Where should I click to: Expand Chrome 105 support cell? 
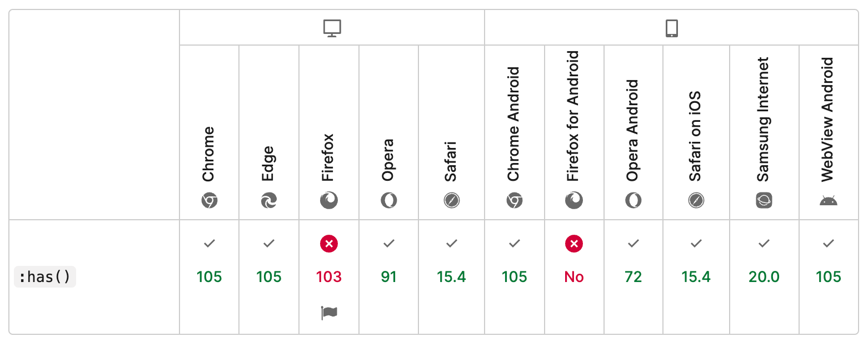point(209,276)
